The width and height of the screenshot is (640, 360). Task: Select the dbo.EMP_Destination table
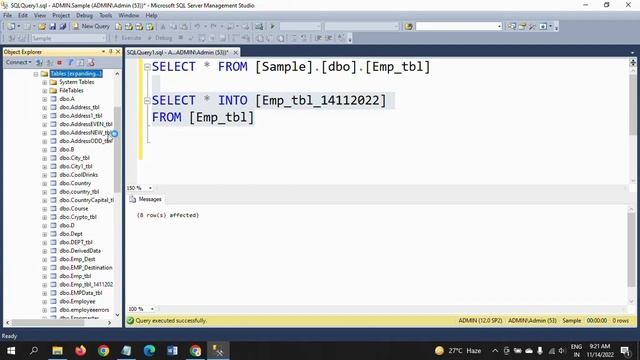pyautogui.click(x=86, y=268)
